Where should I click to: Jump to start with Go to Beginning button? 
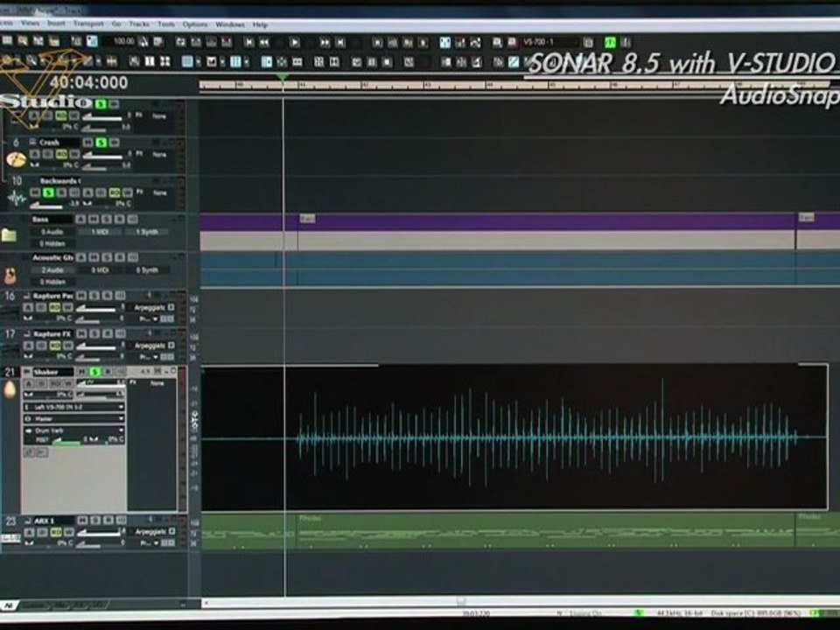[249, 42]
